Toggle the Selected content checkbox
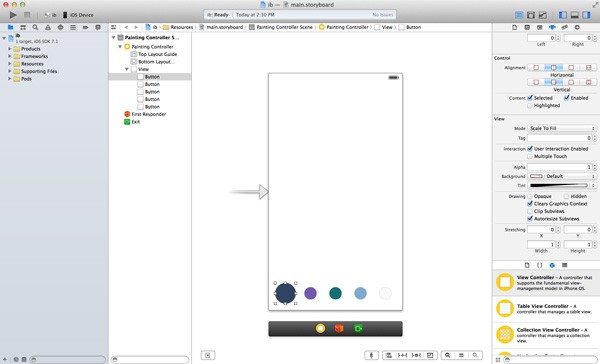This screenshot has width=600, height=364. [530, 98]
